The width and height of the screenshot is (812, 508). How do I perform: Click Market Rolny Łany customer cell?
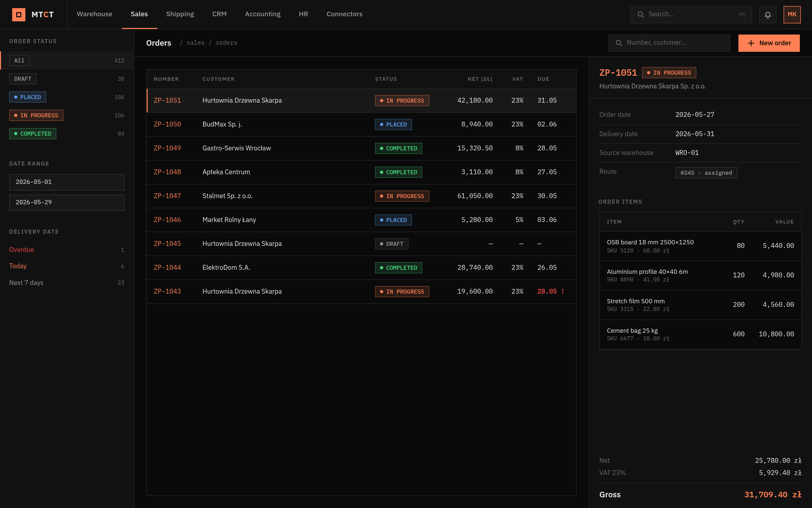pyautogui.click(x=229, y=220)
